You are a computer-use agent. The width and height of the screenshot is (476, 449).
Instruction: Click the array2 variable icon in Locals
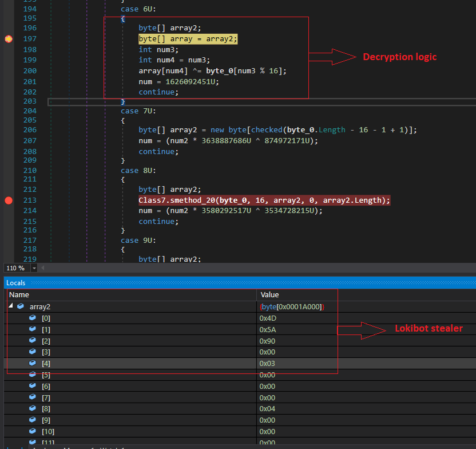[21, 306]
